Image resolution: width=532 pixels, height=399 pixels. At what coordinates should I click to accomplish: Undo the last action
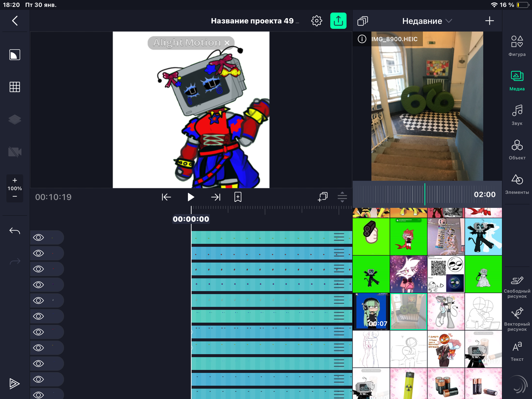(15, 231)
